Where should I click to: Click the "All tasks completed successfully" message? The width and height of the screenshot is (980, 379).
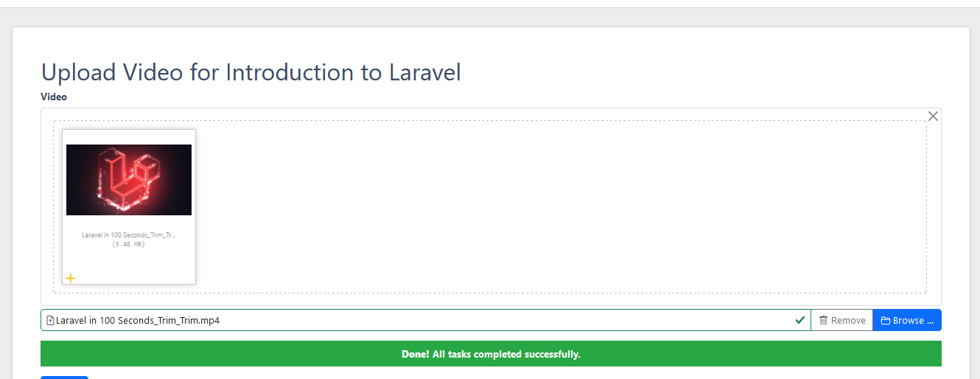point(506,355)
